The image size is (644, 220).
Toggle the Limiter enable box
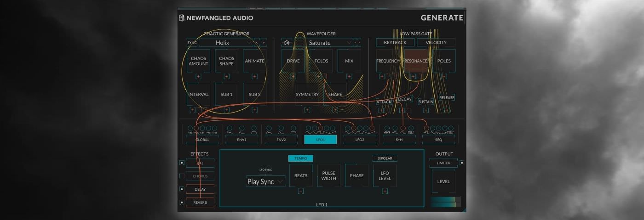tap(461, 163)
